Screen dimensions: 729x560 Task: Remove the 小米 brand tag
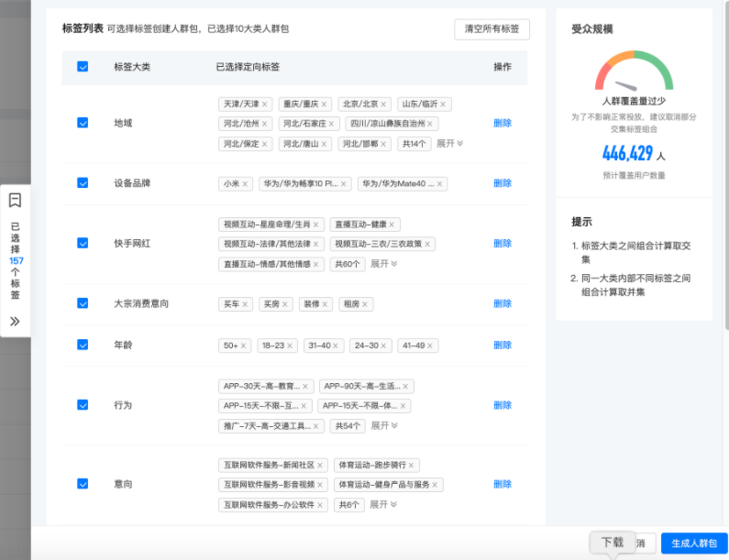245,184
